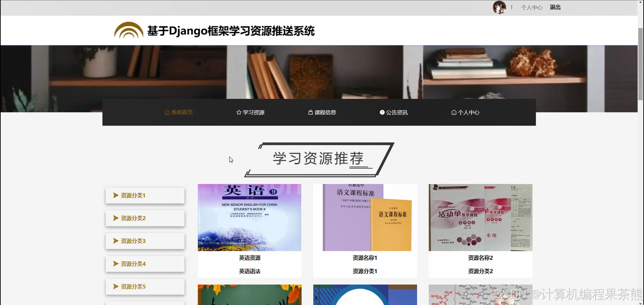
Task: Open the English textbook cover thumbnail
Action: click(249, 217)
